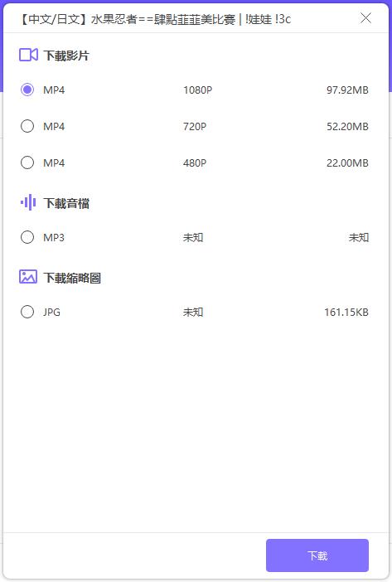This screenshot has width=392, height=582.
Task: Click the 下載音檔 section heading
Action: coord(66,203)
